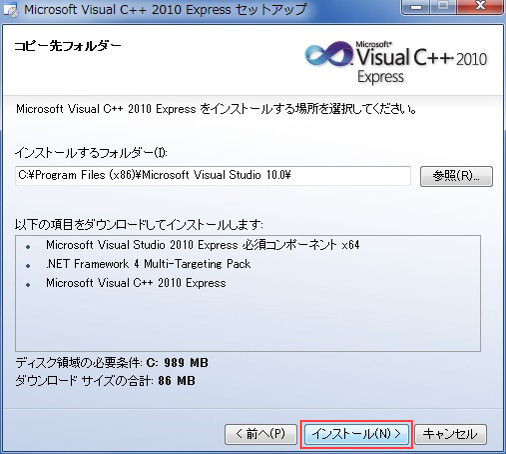The height and width of the screenshot is (454, 506).
Task: Click the setup icon in title bar
Action: tap(10, 10)
